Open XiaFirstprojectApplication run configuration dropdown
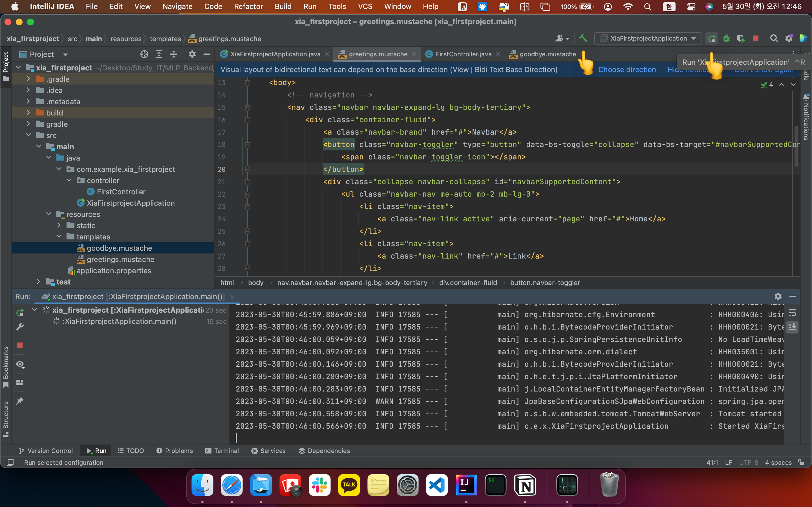The width and height of the screenshot is (812, 507). click(x=648, y=39)
